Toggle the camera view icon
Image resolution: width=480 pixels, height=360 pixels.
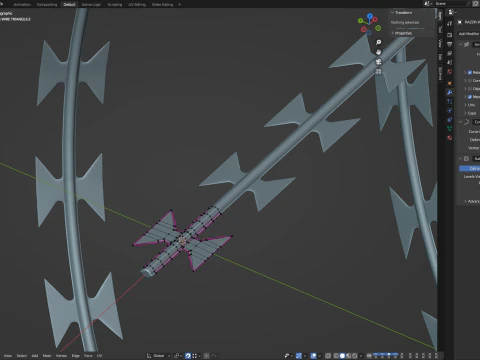(x=379, y=62)
